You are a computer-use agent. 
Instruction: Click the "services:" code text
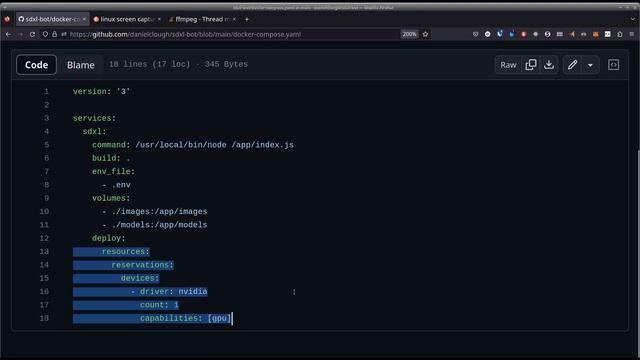click(x=94, y=118)
